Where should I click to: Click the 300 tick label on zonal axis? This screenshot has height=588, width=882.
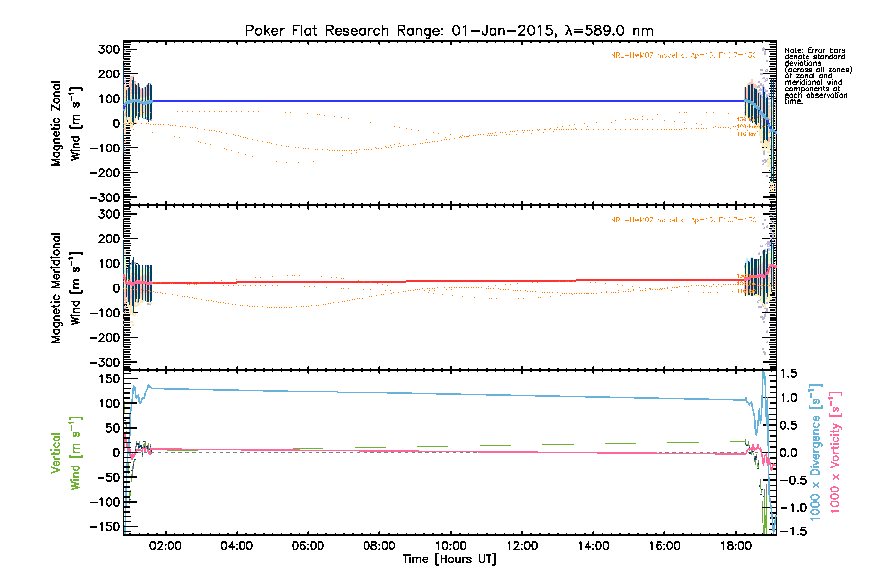tap(109, 49)
